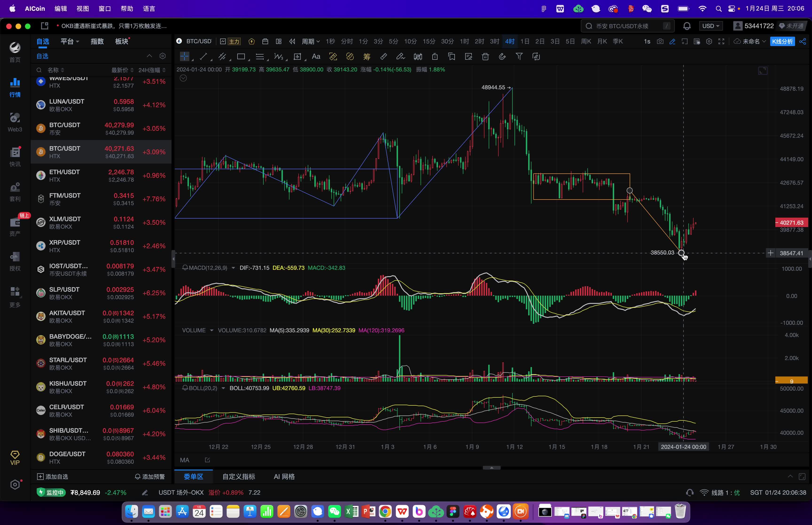812x525 pixels.
Task: Switch to the 指数 index tab
Action: (97, 41)
